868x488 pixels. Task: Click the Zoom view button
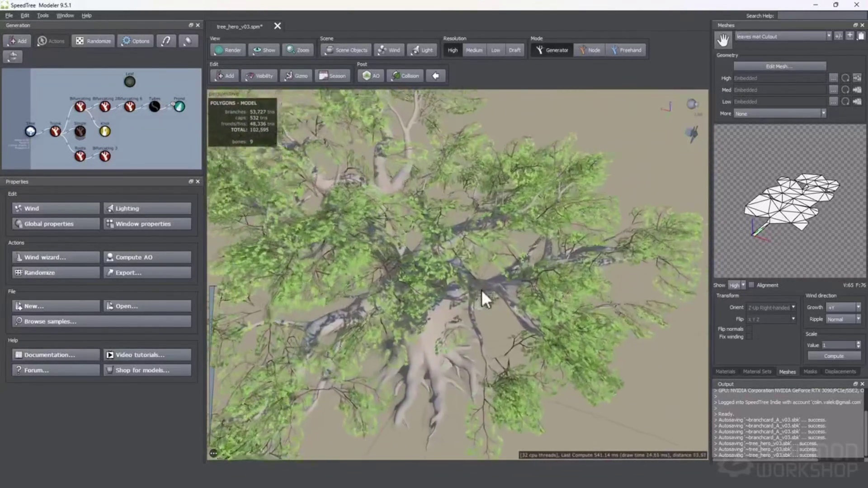coord(298,50)
